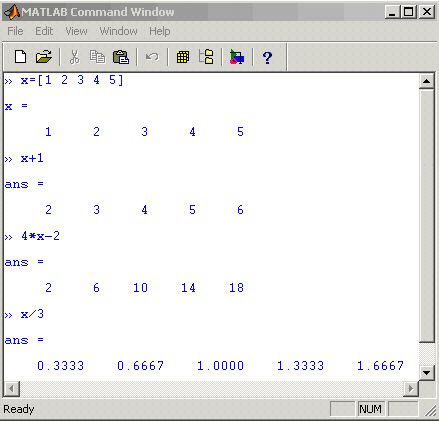Open a file via folder icon
439x421 pixels.
44,57
